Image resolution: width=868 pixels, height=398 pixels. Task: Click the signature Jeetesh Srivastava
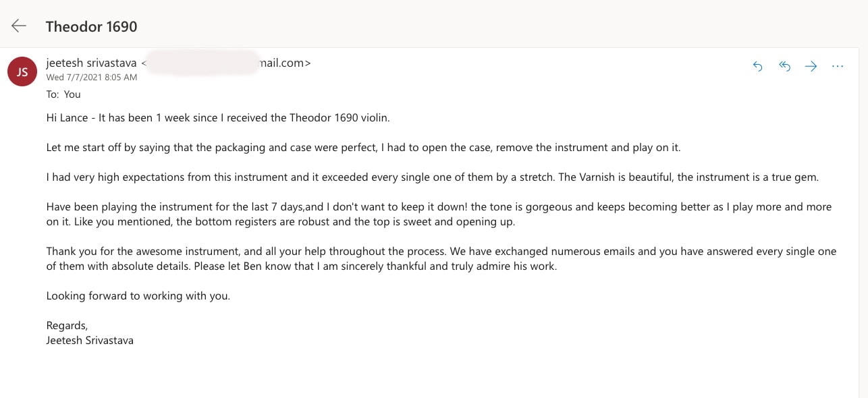point(90,341)
